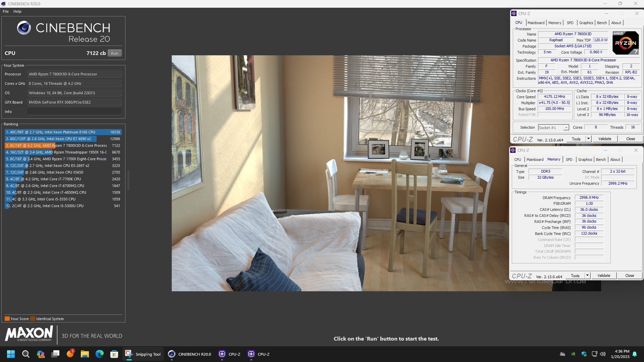This screenshot has width=644, height=362.
Task: Select ranking entry Ryzen Threadripper 1950X
Action: coord(63,152)
